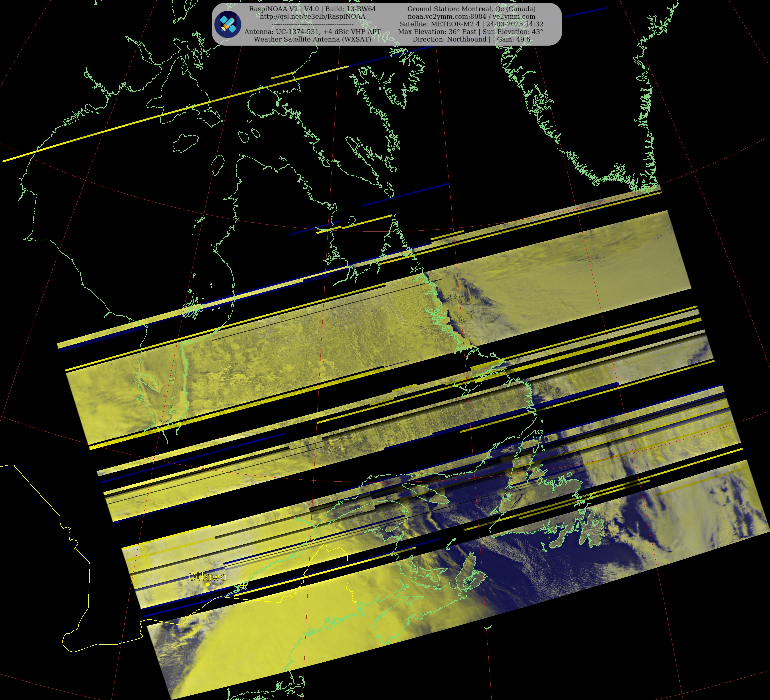Click the 'Direction: Northbound' gain line

coord(471,39)
